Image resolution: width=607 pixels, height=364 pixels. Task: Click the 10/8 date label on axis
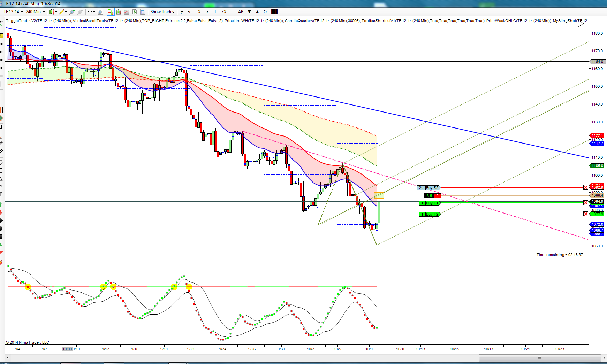[x=369, y=349]
